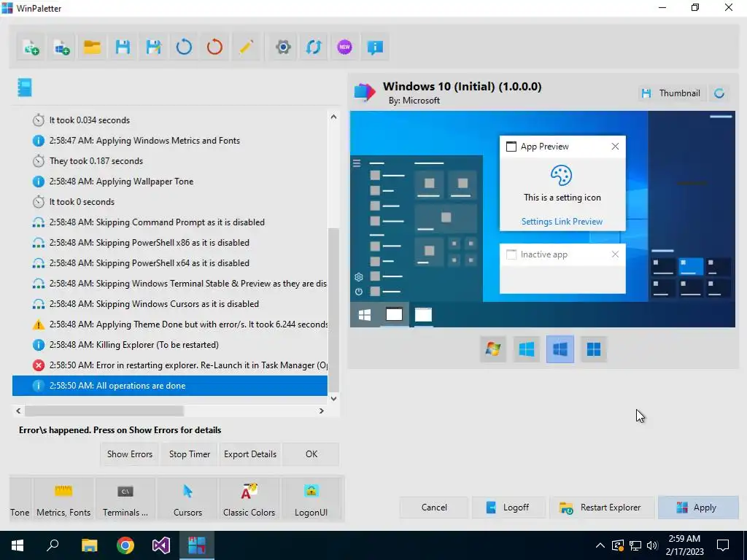Select 'Skipping PowerShell x86' log entry
Screen dimensions: 747x560
pyautogui.click(x=170, y=243)
